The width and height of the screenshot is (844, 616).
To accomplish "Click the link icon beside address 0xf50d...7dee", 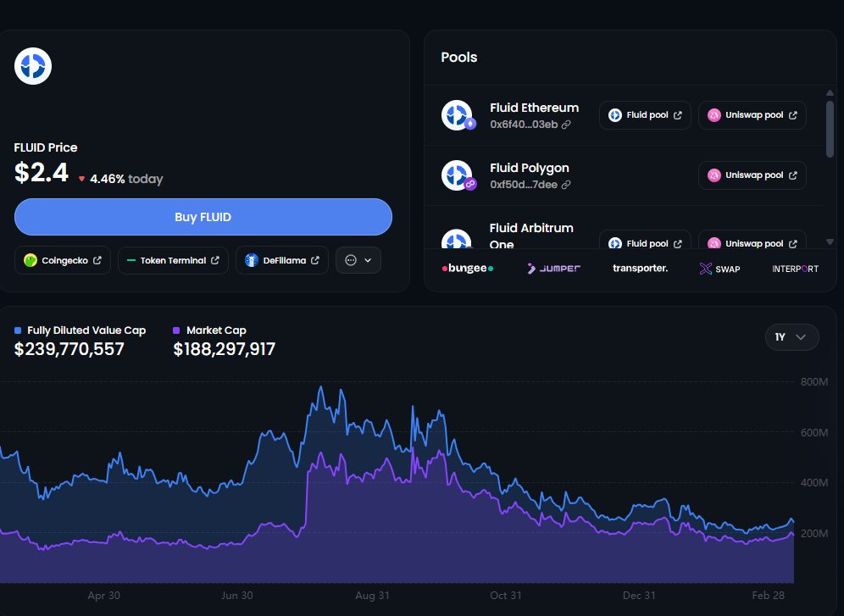I will (x=566, y=185).
